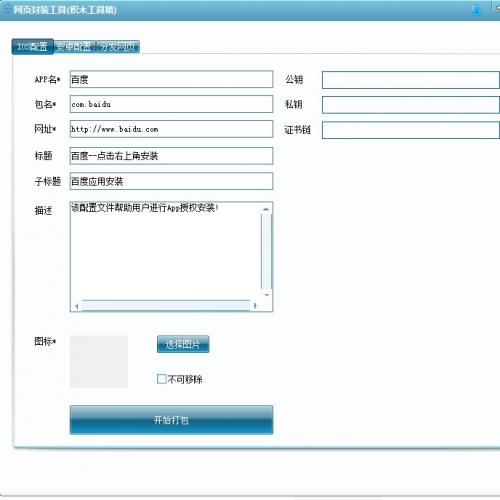The width and height of the screenshot is (500, 500).
Task: Click the 包名 field with com.baidu
Action: click(x=171, y=104)
